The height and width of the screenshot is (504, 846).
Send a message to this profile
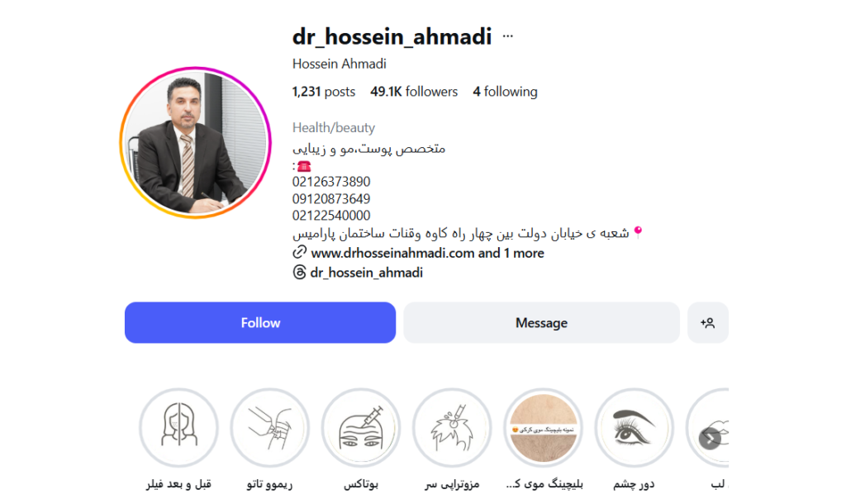tap(541, 323)
